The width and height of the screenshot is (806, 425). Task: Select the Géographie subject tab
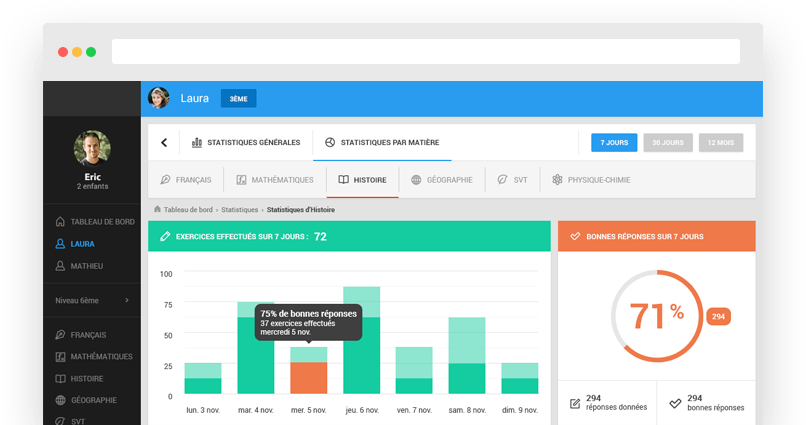click(441, 180)
